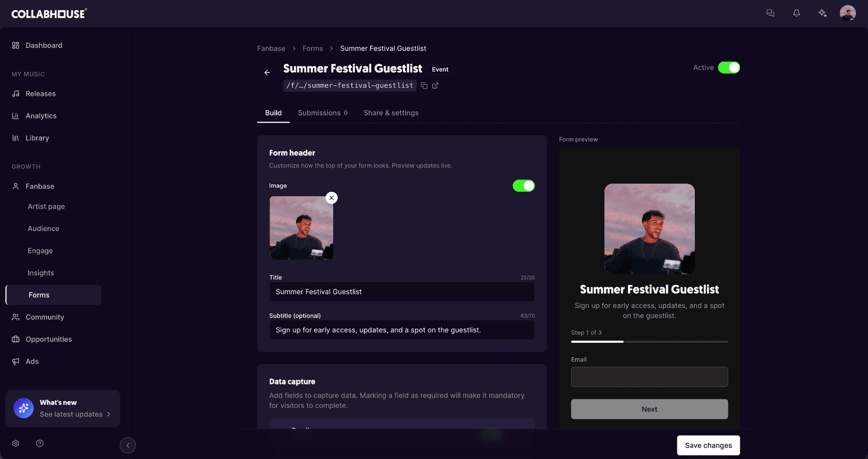Open the Insights menu item
Screen dimensions: 868x459
41,273
